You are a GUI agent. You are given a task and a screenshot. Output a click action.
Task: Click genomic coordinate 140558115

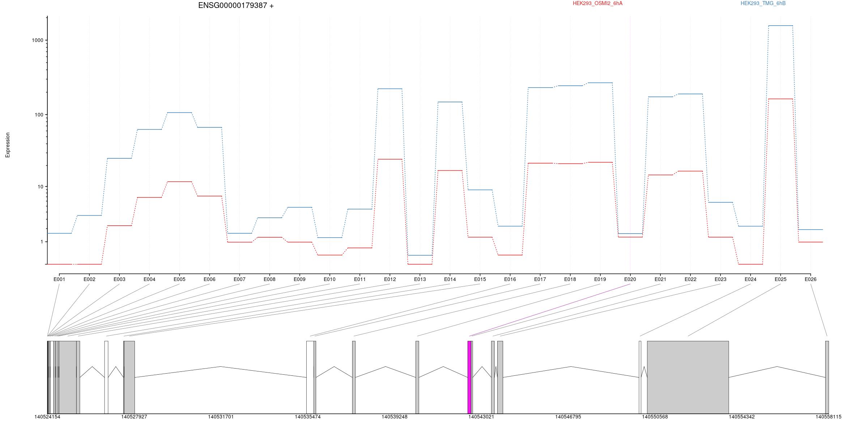829,417
